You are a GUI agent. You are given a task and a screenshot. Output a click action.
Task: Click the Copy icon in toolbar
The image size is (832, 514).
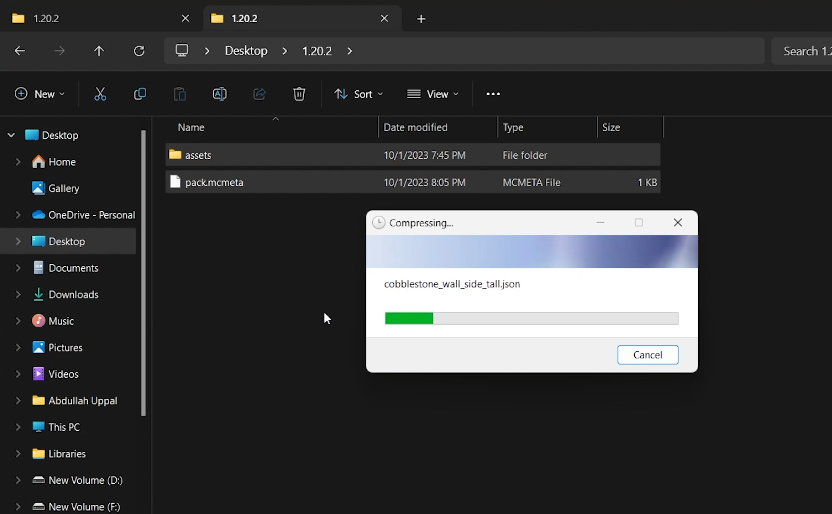140,94
